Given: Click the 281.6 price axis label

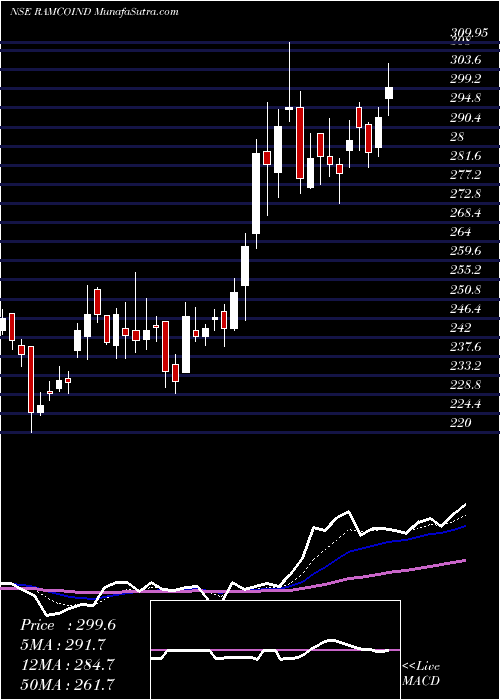Looking at the screenshot, I should click(x=466, y=156).
